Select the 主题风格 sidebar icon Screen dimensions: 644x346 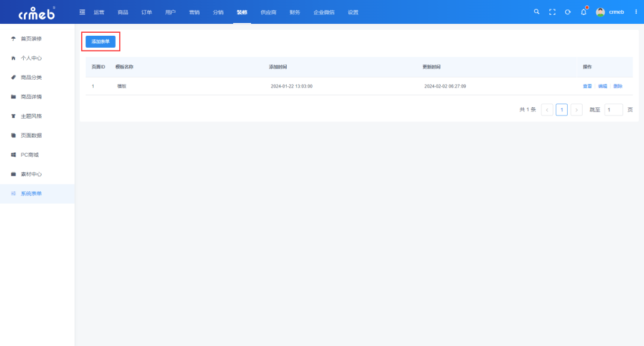[x=13, y=116]
